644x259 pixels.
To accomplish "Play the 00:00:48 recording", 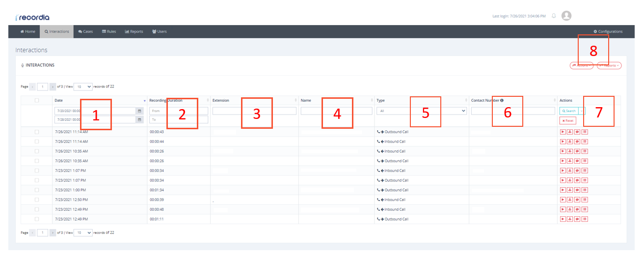I will (563, 209).
